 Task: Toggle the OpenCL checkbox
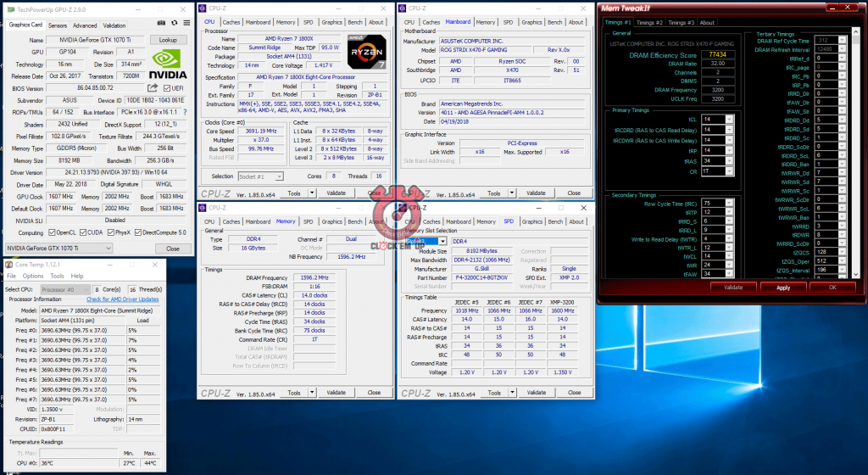pos(52,232)
